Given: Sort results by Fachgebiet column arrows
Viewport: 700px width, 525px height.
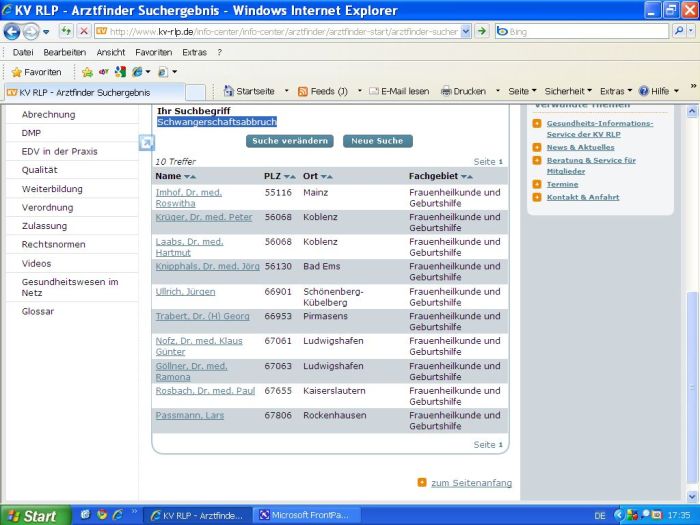Looking at the screenshot, I should [467, 177].
